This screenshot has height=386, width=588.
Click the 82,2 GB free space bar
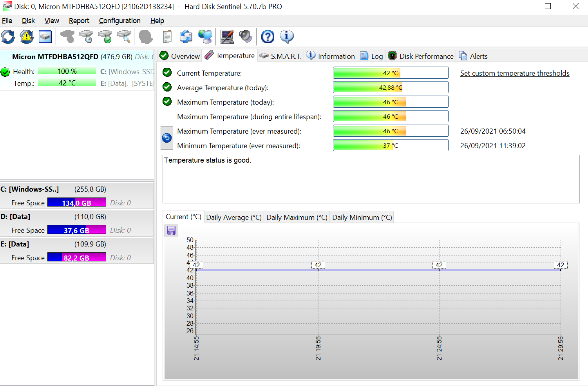tap(77, 257)
